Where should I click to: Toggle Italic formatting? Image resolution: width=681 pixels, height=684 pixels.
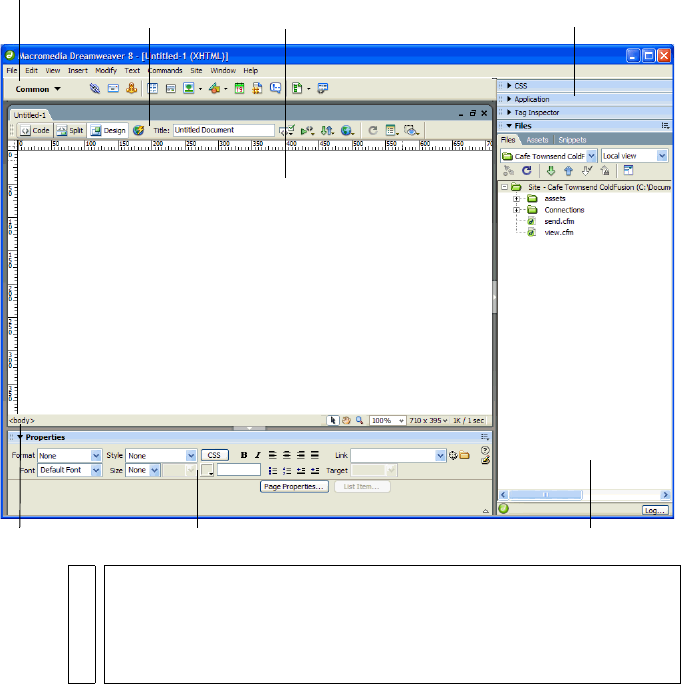[x=257, y=455]
